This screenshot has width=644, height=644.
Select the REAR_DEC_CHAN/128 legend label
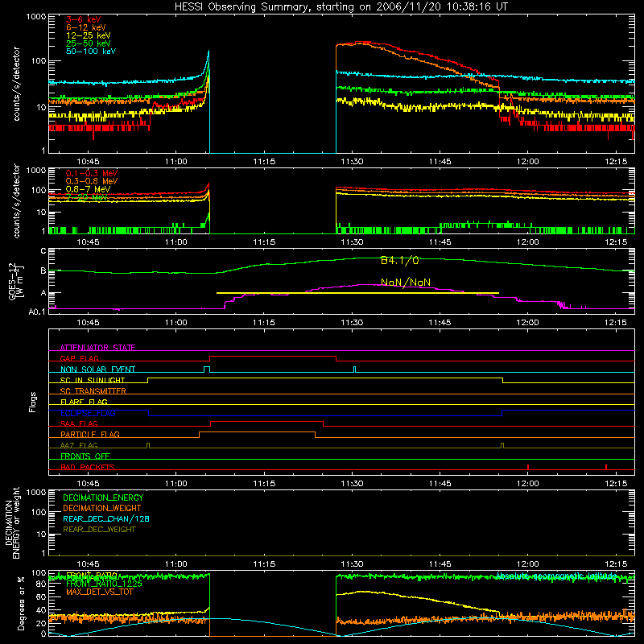[106, 518]
